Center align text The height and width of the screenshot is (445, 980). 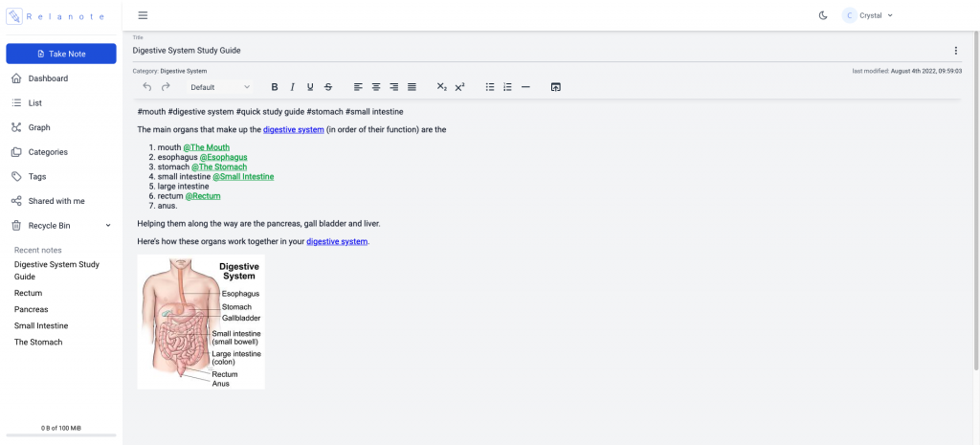376,87
